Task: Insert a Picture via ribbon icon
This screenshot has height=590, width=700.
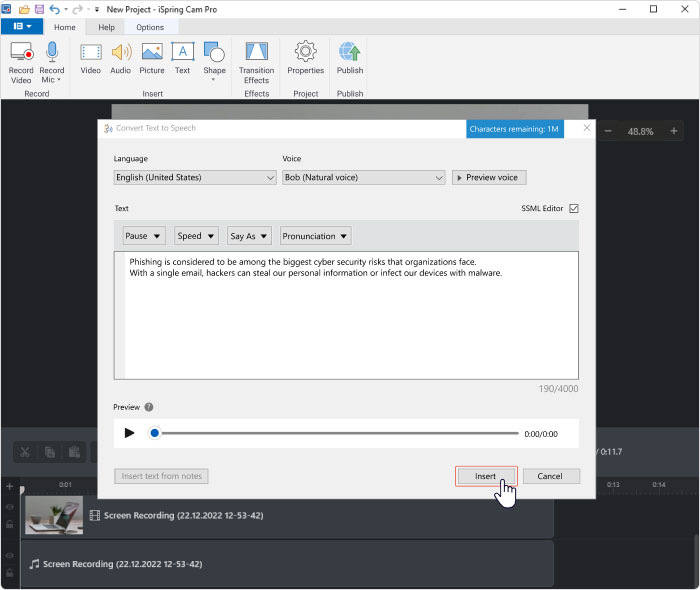Action: [x=152, y=53]
